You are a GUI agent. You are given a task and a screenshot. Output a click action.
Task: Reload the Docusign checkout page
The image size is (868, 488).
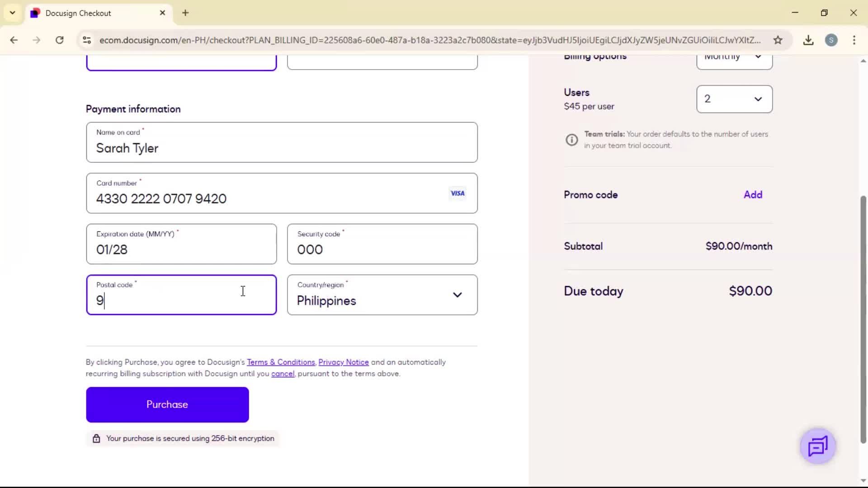[x=59, y=40]
